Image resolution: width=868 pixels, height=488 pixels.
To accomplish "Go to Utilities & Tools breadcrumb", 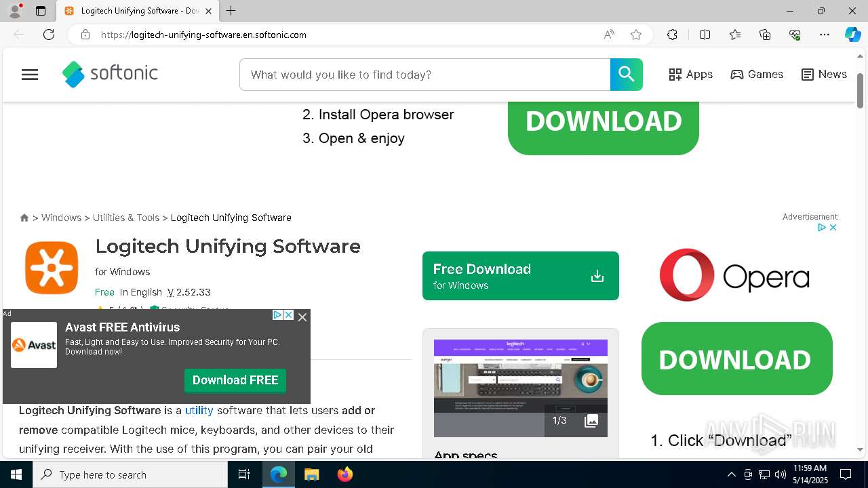I will pos(126,218).
